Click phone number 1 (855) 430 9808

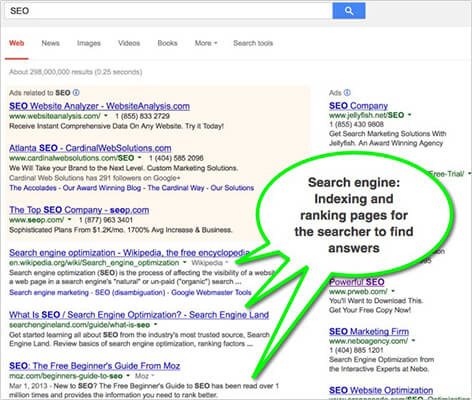click(356, 124)
